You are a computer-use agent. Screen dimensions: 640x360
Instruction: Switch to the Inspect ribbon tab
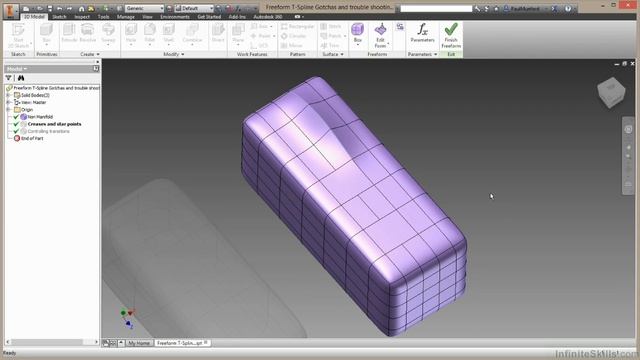point(82,17)
